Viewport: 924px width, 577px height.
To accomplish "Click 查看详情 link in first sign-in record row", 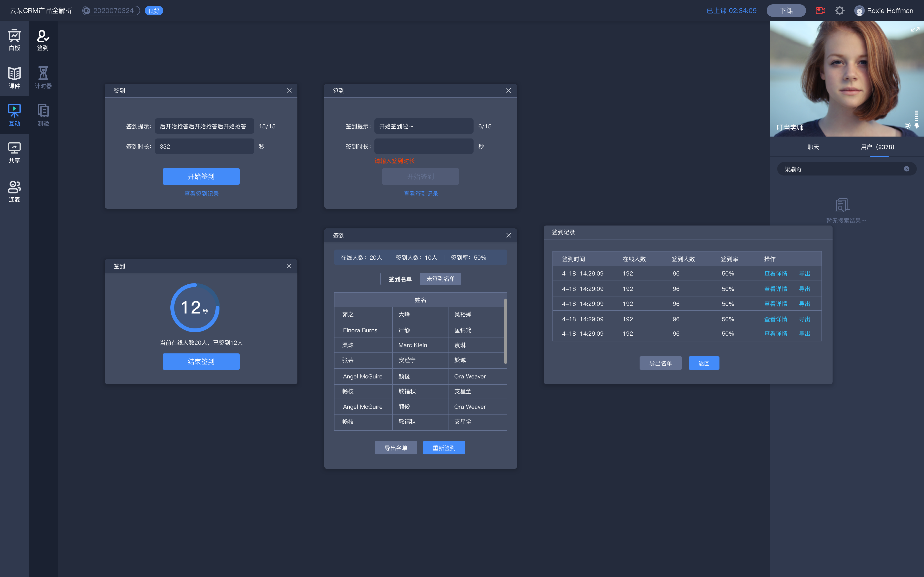I will pos(775,273).
